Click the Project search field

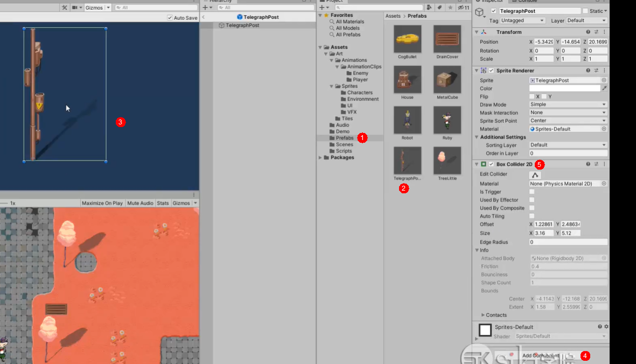pyautogui.click(x=379, y=8)
